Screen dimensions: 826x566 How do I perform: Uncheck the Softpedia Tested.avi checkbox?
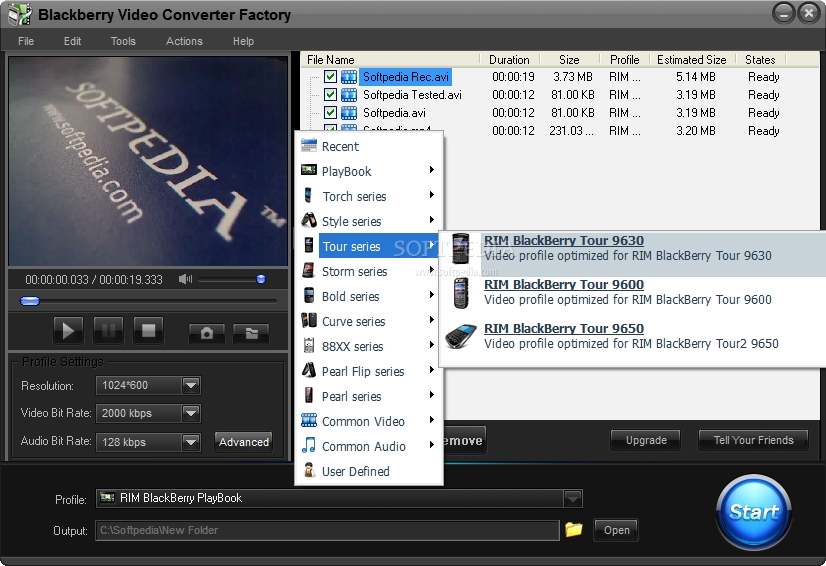pos(330,95)
